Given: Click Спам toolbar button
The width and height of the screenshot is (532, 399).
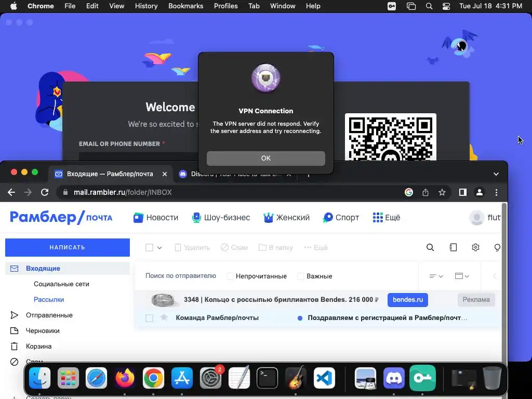Looking at the screenshot, I should [234, 248].
